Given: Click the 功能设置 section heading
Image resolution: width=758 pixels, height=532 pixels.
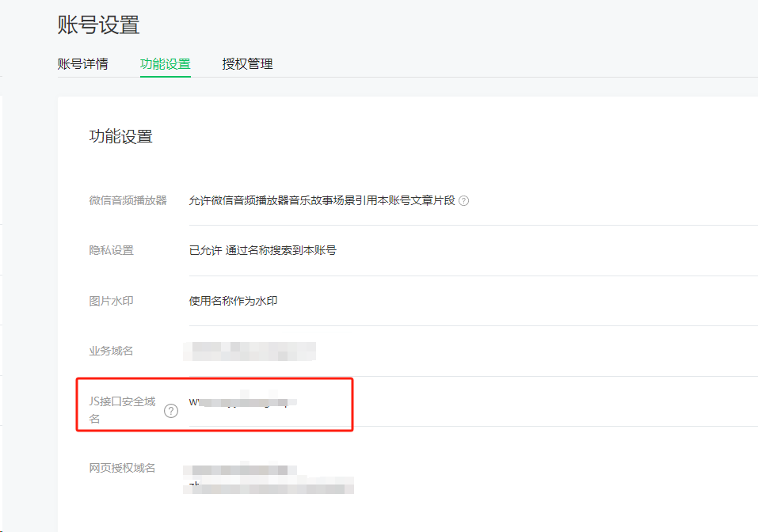Looking at the screenshot, I should pos(120,136).
